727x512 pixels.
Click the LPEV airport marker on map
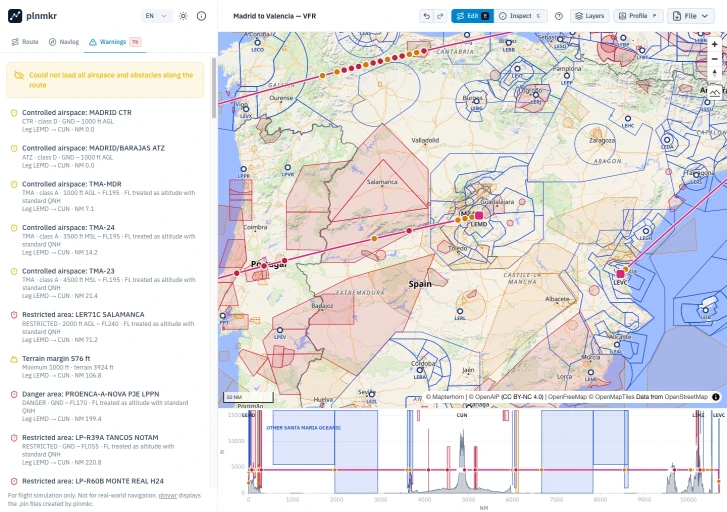point(280,331)
